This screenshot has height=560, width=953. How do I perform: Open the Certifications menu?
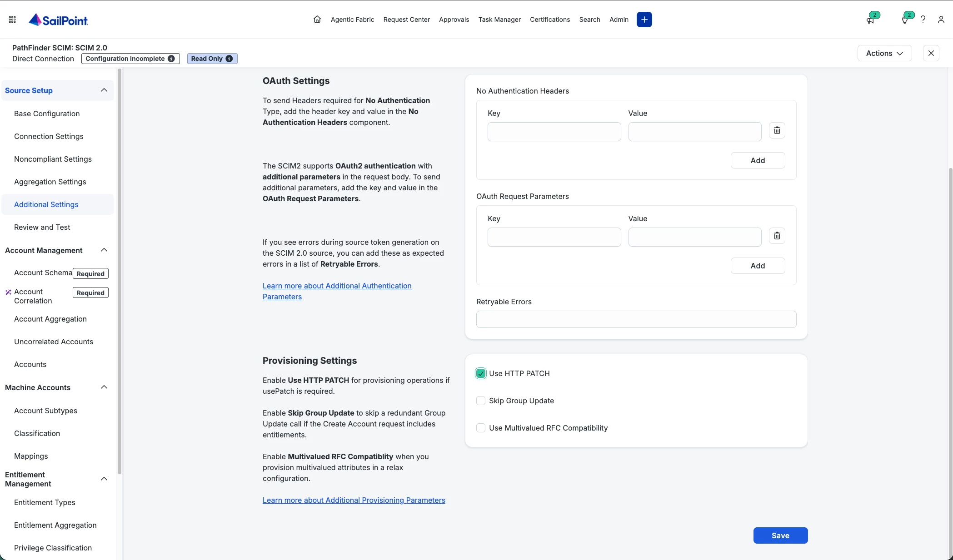click(x=550, y=20)
